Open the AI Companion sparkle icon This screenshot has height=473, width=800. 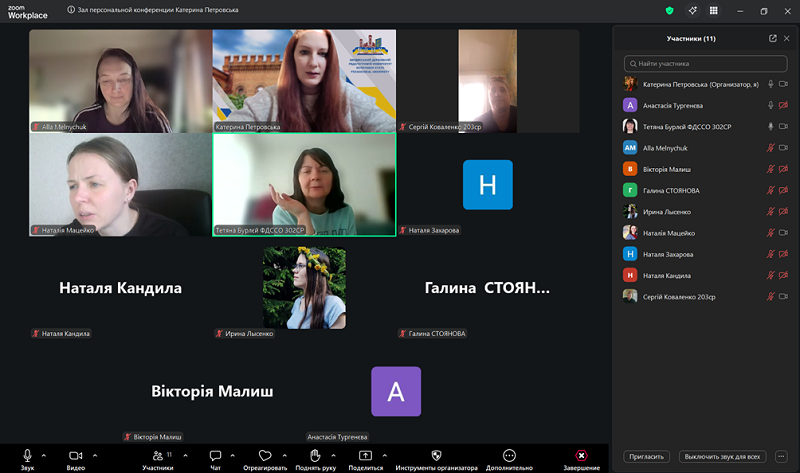(691, 10)
